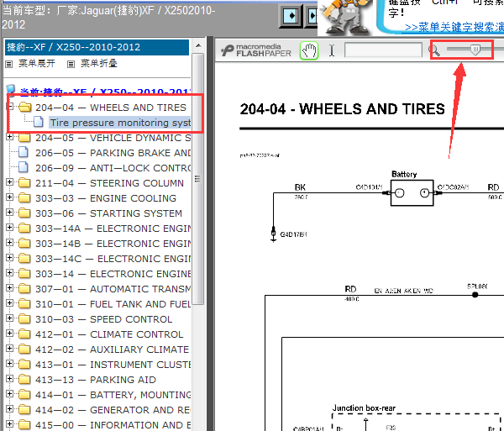Expand the 303-14C ELECTRONIC ENGINE node

click(10, 257)
